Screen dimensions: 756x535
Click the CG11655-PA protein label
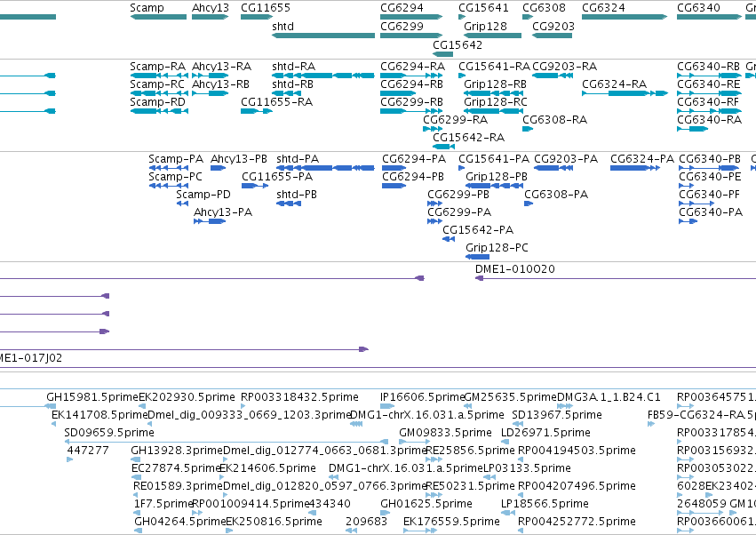point(277,177)
